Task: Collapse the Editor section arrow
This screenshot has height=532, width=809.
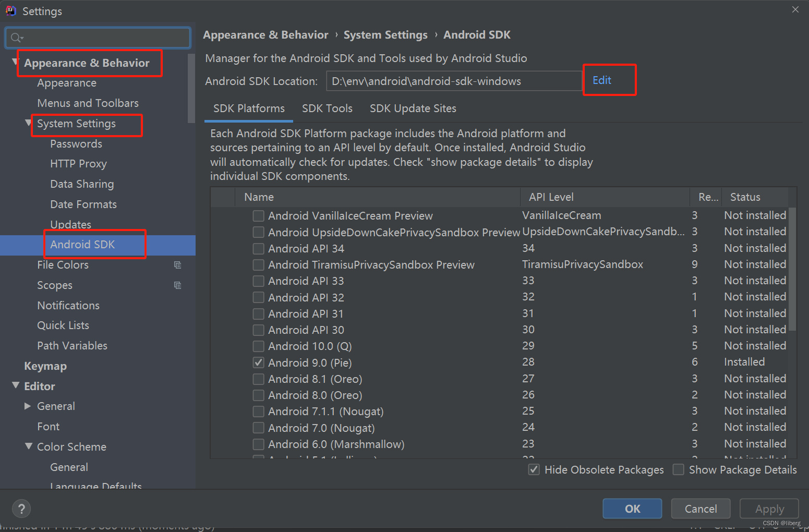Action: [x=15, y=385]
